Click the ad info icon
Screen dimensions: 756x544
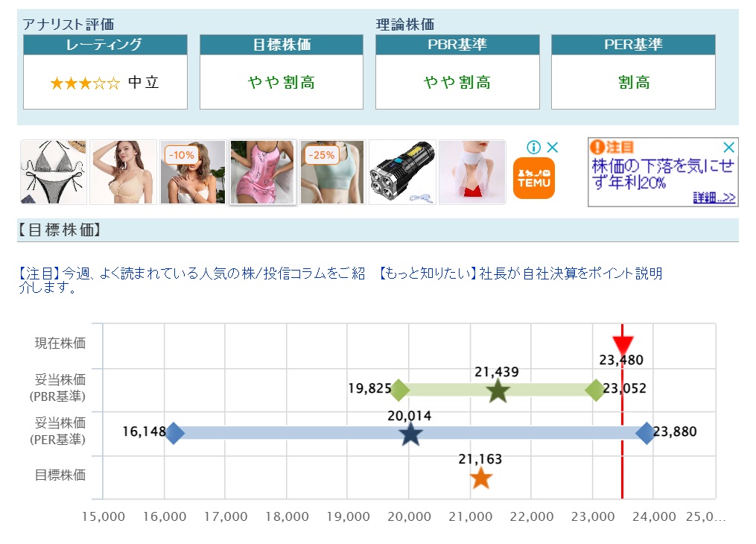pos(533,147)
